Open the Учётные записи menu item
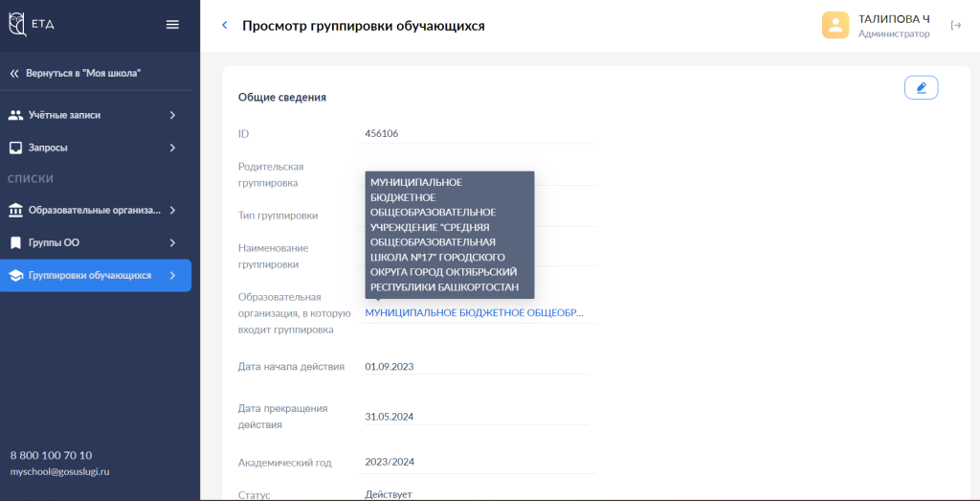The height and width of the screenshot is (501, 980). pos(96,115)
